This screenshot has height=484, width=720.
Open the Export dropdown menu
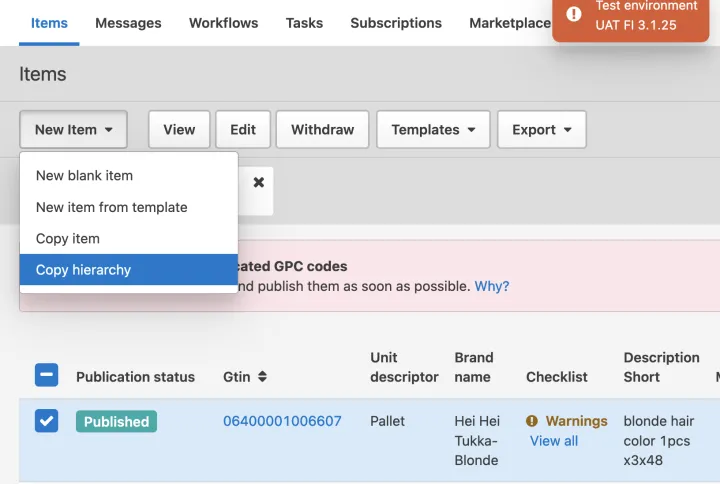click(541, 130)
